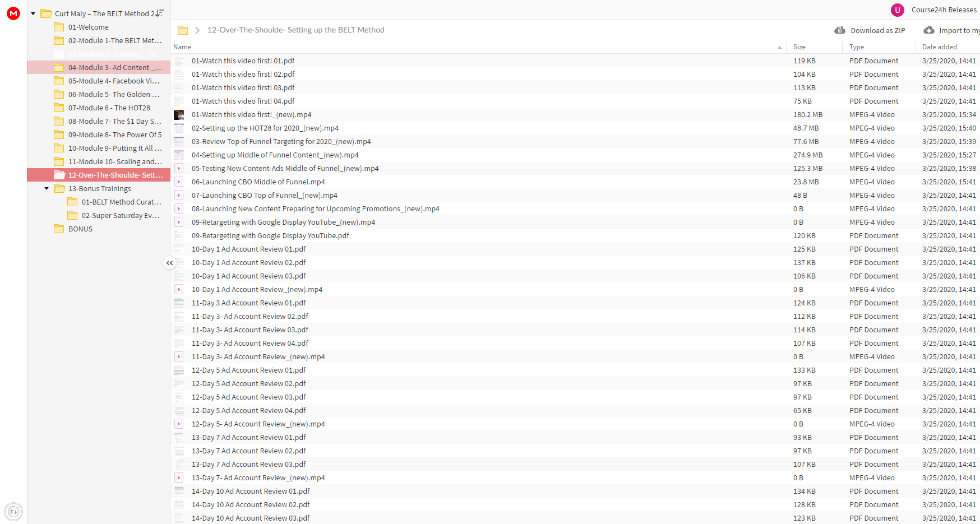The width and height of the screenshot is (980, 524).
Task: Open the Course24h Releases account name
Action: 944,10
